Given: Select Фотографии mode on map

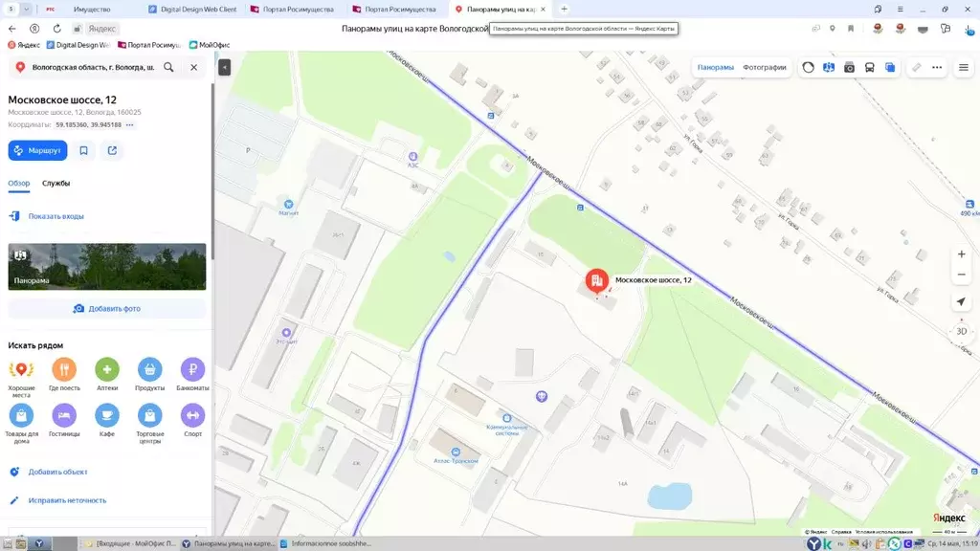Looking at the screenshot, I should tap(765, 68).
